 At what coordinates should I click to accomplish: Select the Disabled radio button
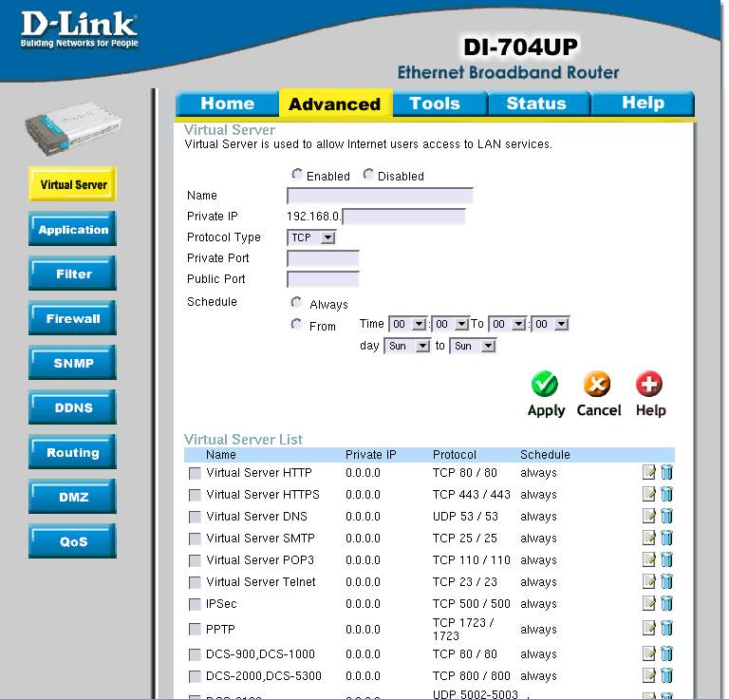(367, 175)
